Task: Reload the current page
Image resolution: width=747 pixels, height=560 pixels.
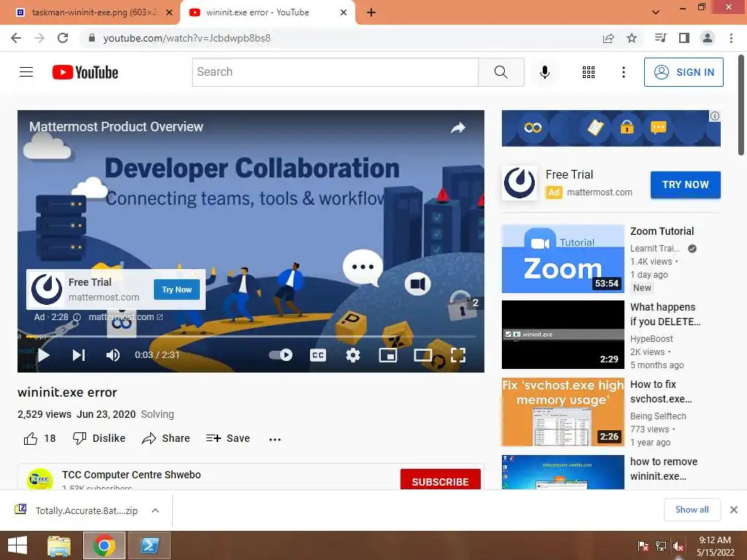Action: pyautogui.click(x=63, y=38)
